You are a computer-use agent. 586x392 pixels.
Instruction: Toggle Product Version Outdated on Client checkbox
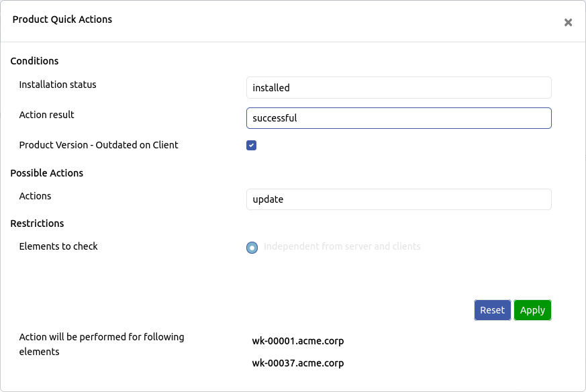[x=252, y=146]
